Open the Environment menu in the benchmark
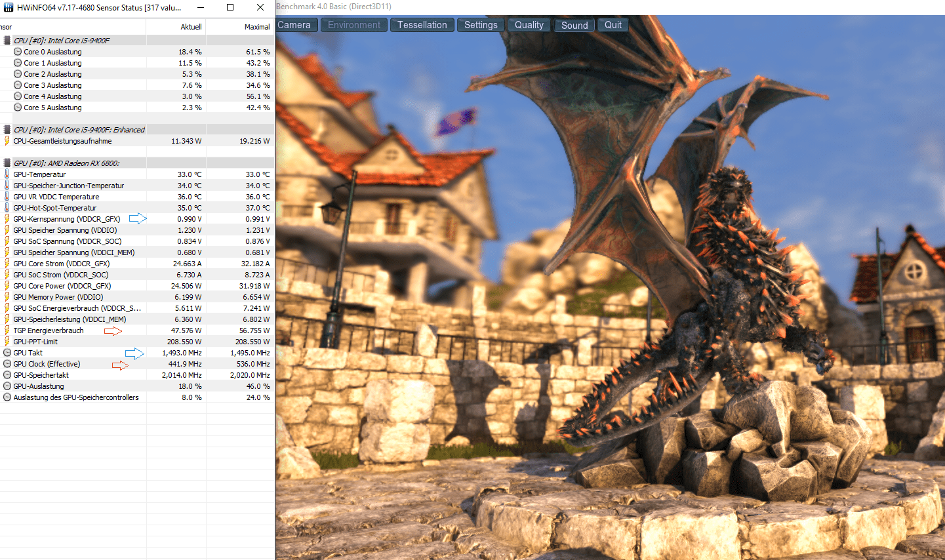Viewport: 945px width, 560px height. pos(354,25)
